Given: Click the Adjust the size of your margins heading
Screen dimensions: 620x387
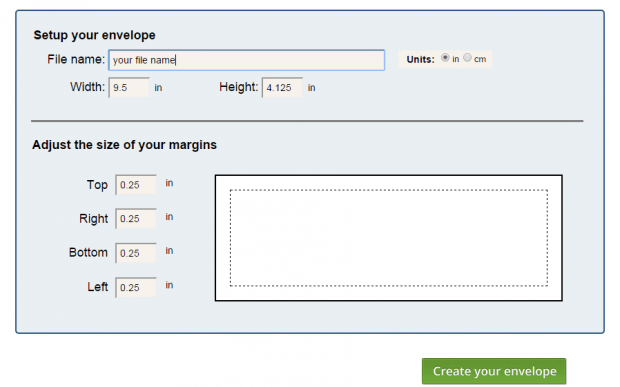Looking at the screenshot, I should point(125,145).
